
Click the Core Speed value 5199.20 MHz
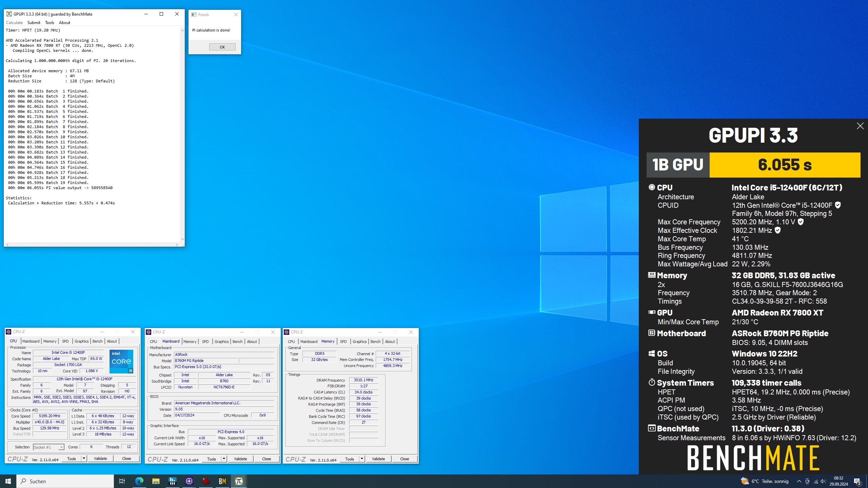50,416
